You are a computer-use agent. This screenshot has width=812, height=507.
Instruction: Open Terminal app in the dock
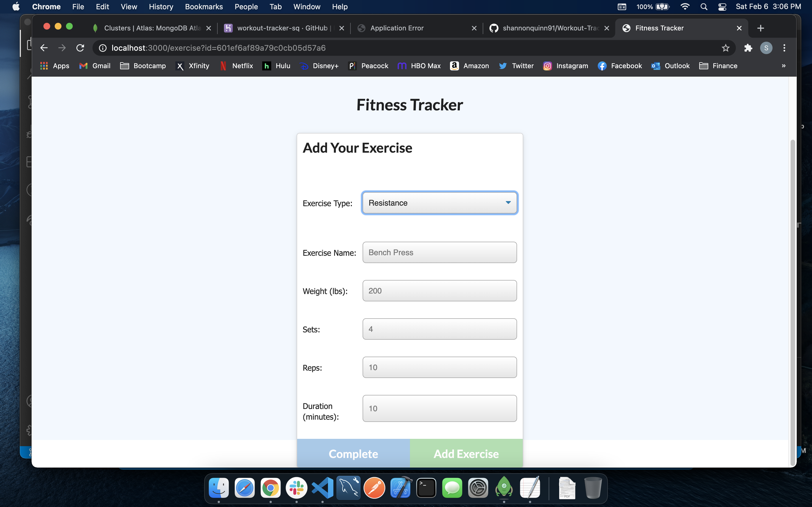[426, 488]
